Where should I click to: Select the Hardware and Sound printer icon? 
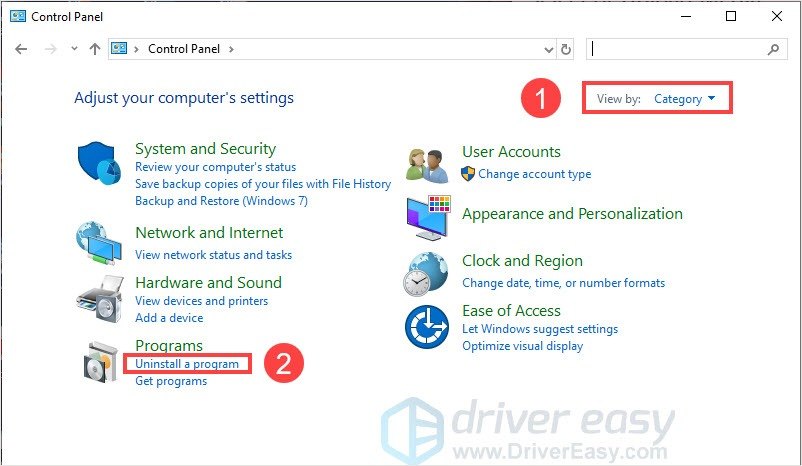[101, 296]
